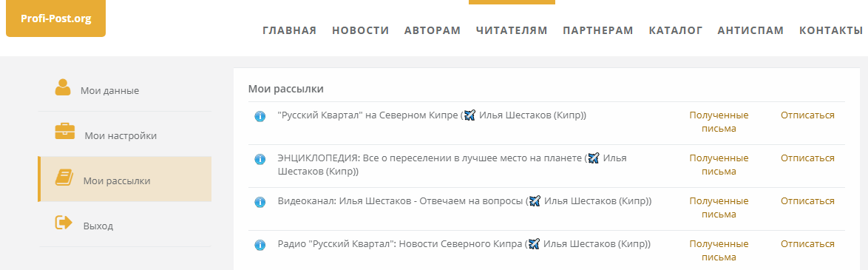
Task: Click the user icon beside Мои данные
Action: point(63,87)
